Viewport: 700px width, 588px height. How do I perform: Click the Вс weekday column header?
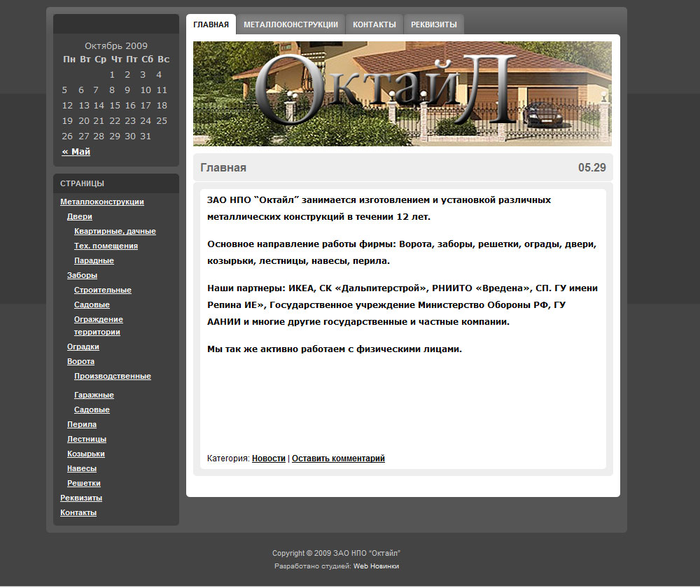click(163, 59)
